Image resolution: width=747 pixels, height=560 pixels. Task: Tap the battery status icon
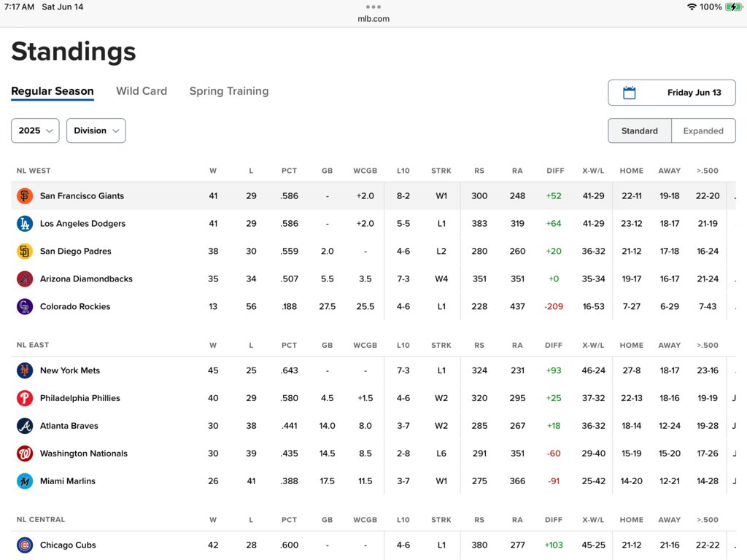(733, 7)
